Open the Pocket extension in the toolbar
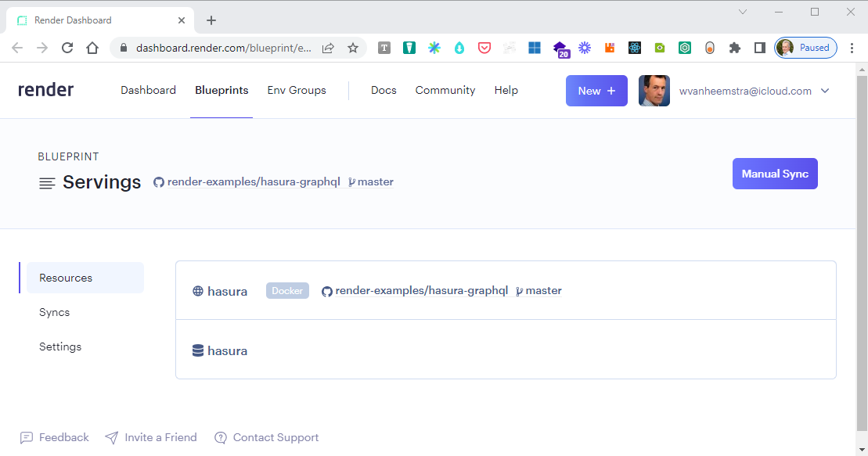The image size is (868, 456). pos(484,48)
